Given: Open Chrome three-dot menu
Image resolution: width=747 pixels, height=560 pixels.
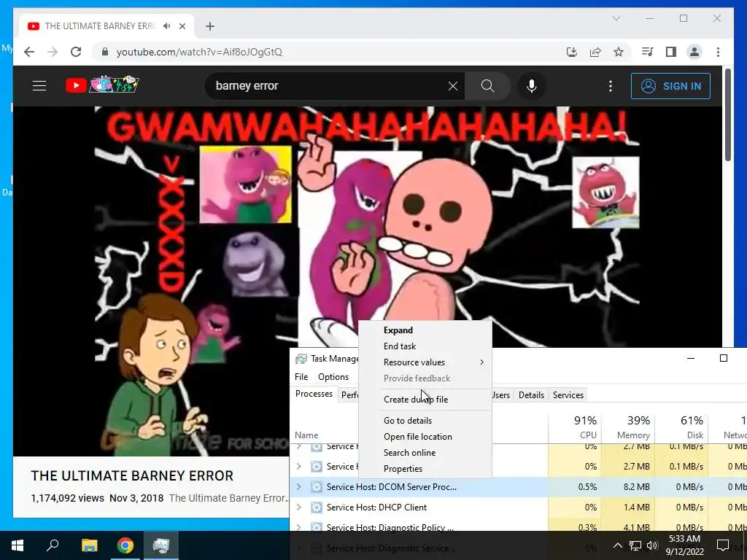Looking at the screenshot, I should pyautogui.click(x=718, y=52).
